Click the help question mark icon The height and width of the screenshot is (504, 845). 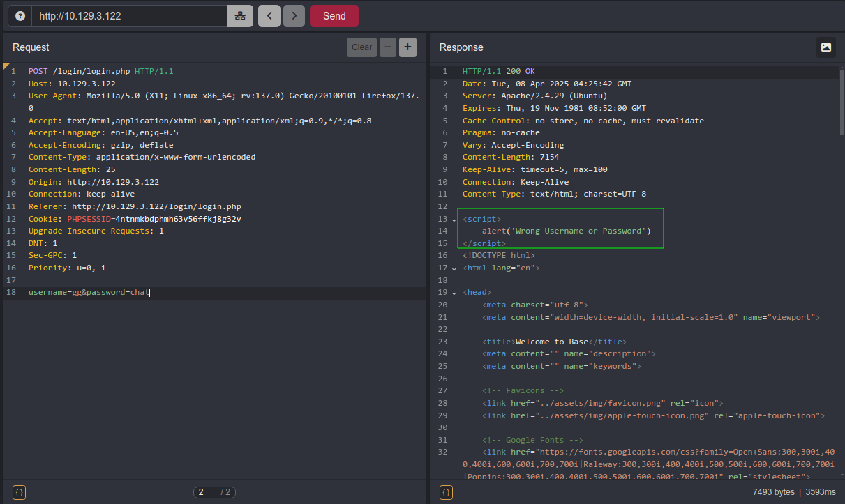(x=20, y=16)
